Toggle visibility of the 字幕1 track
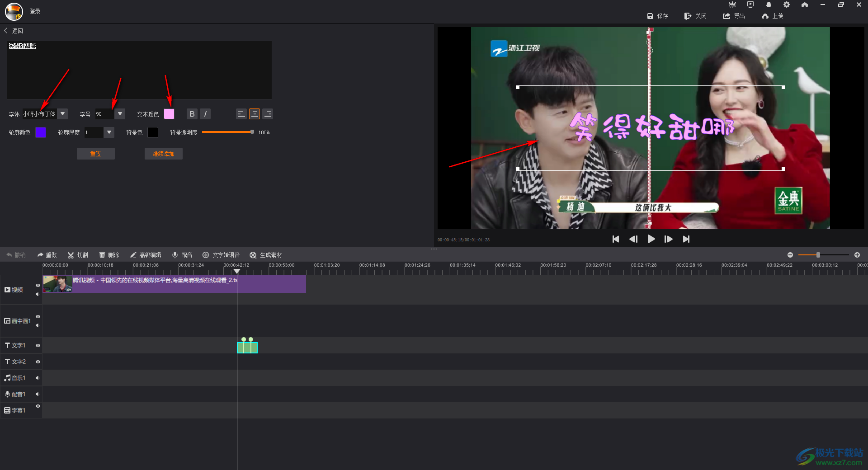The image size is (868, 470). click(x=38, y=406)
